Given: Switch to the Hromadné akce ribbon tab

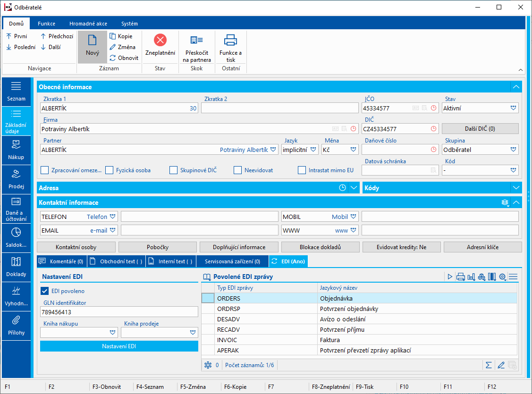Looking at the screenshot, I should coord(87,24).
